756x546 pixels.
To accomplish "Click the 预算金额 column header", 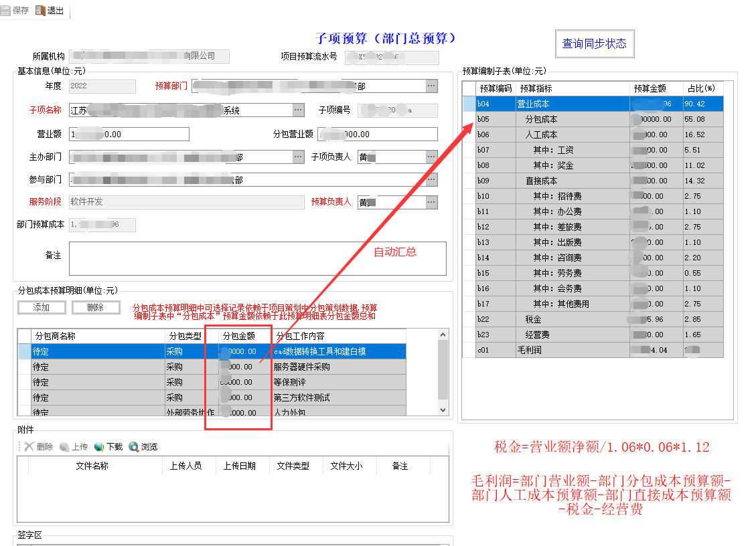I will click(656, 88).
